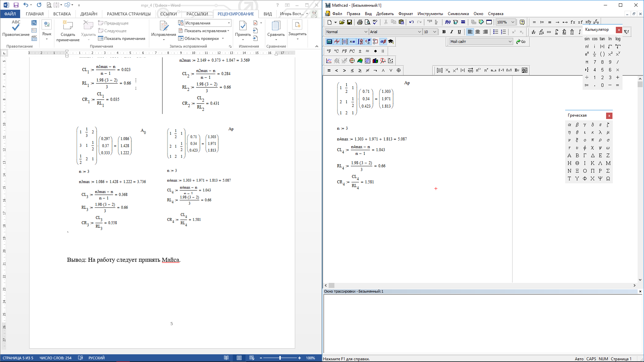644x362 pixels.
Task: Toggle Bold formatting in Mathcad
Action: (x=444, y=32)
